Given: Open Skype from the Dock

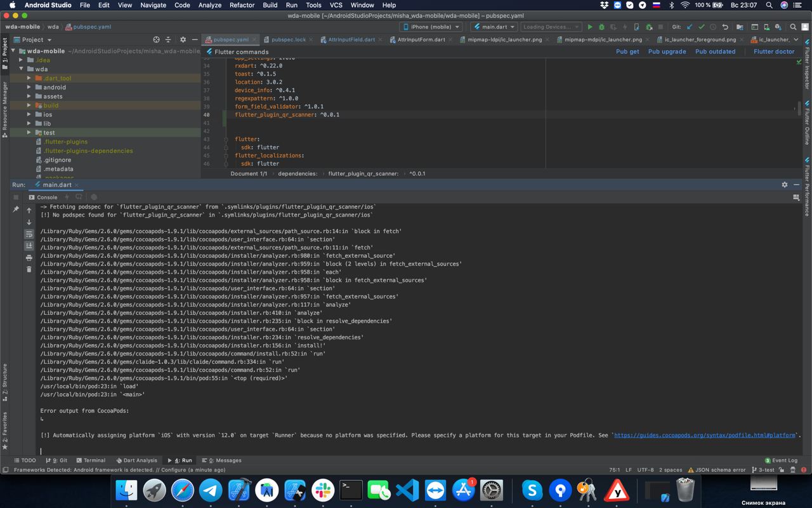Looking at the screenshot, I should pos(532,490).
